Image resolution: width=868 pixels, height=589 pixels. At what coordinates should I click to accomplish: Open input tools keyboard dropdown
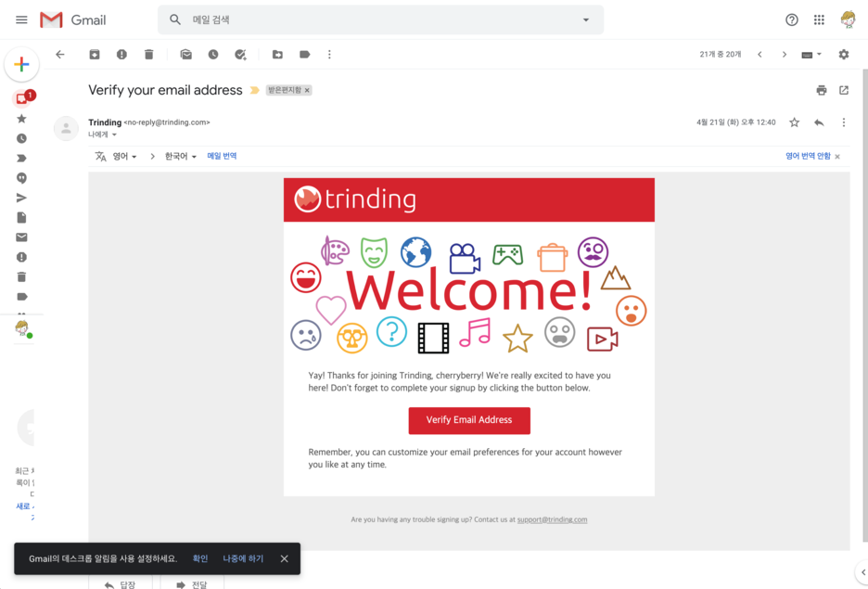(x=811, y=54)
